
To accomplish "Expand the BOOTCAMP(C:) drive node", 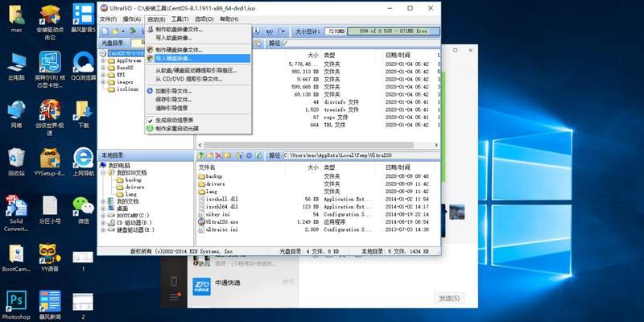I will [103, 216].
